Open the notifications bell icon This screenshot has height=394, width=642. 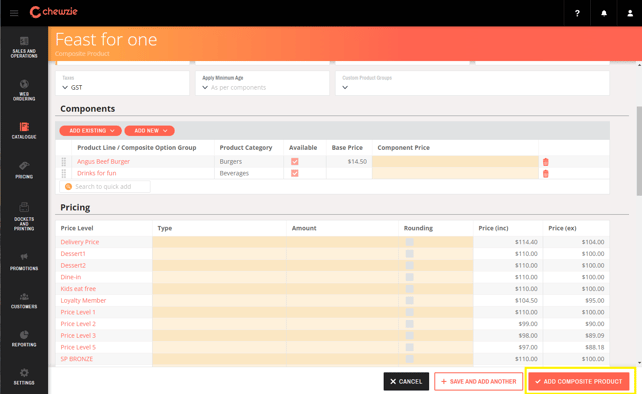[604, 13]
